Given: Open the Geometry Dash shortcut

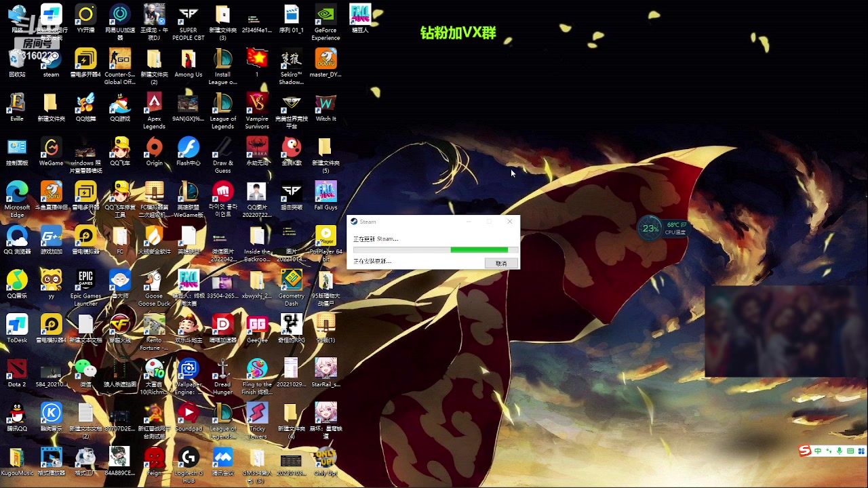Looking at the screenshot, I should (x=291, y=287).
